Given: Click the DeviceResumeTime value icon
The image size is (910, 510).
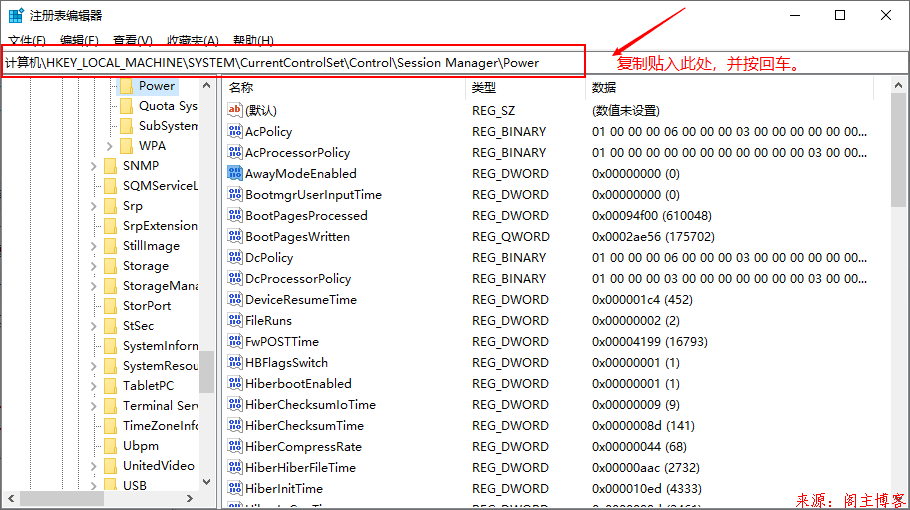Looking at the screenshot, I should tap(234, 299).
